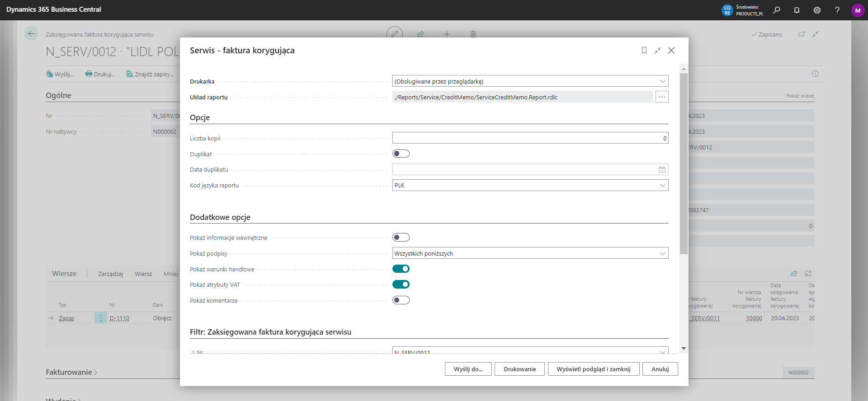This screenshot has width=868, height=401.
Task: Open the Drukuj... action
Action: 100,74
